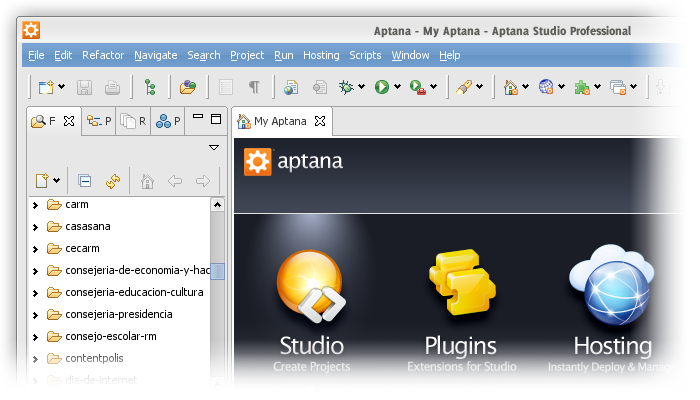Switch to the first P hierarchy tab
The width and height of the screenshot is (700, 400).
pyautogui.click(x=99, y=121)
